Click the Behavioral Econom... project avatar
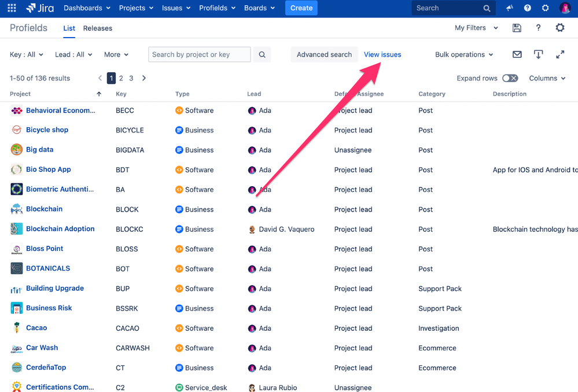This screenshot has height=392, width=578. 17,110
